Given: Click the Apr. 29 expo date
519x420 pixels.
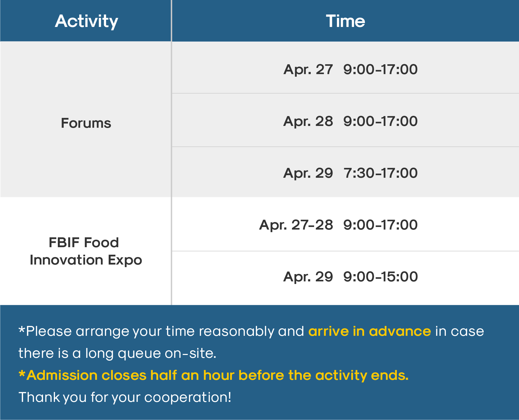Looking at the screenshot, I should click(308, 277).
